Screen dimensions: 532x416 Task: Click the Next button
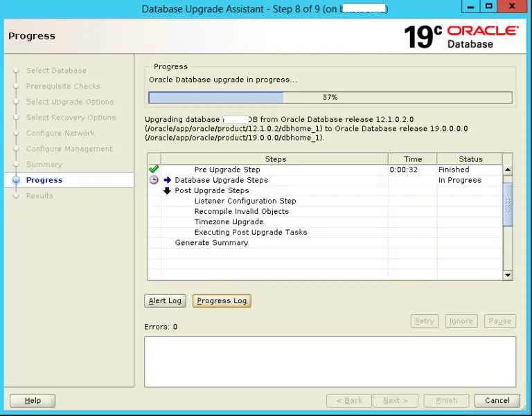(396, 400)
